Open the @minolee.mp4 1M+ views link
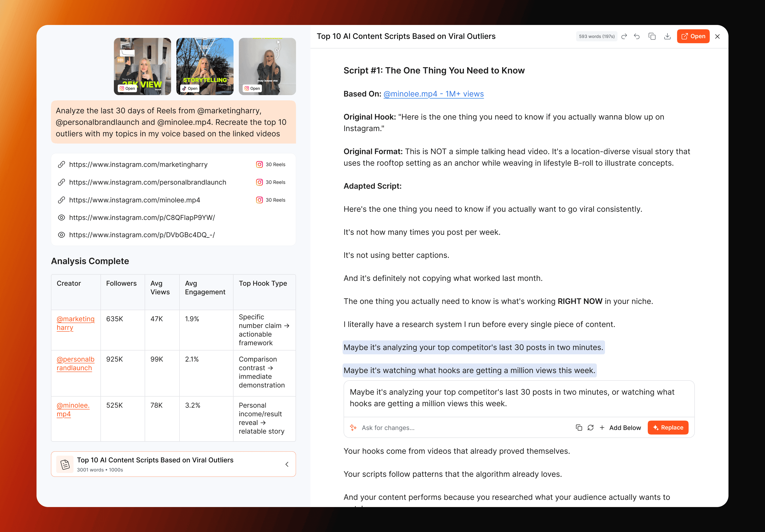The image size is (765, 532). click(x=433, y=94)
